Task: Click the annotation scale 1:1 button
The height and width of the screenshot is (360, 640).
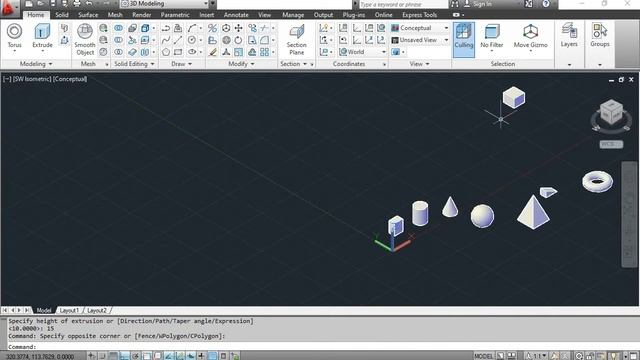Action: (x=537, y=356)
